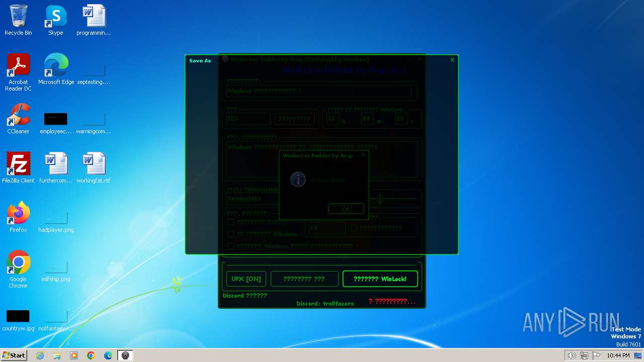The image size is (644, 362).
Task: Select the warningcom... desktop file
Action: pos(94,123)
